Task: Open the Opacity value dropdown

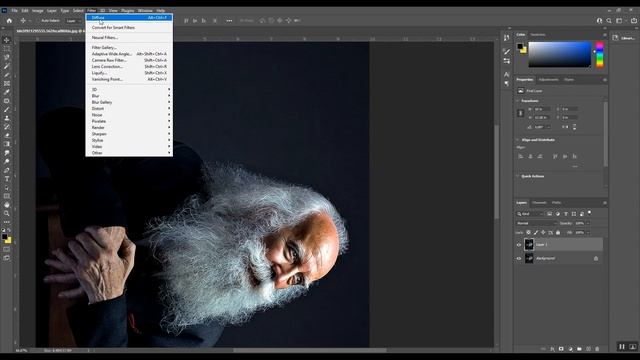Action: [588, 223]
